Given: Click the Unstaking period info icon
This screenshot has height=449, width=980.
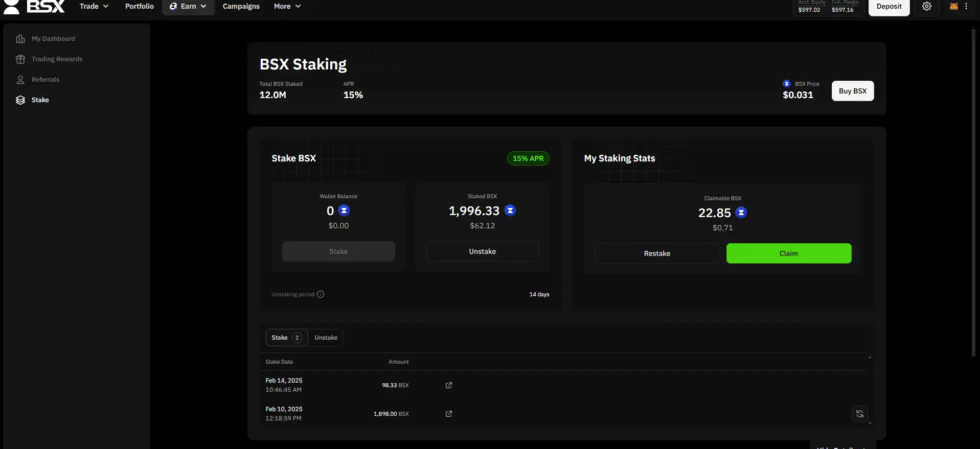Looking at the screenshot, I should click(321, 294).
